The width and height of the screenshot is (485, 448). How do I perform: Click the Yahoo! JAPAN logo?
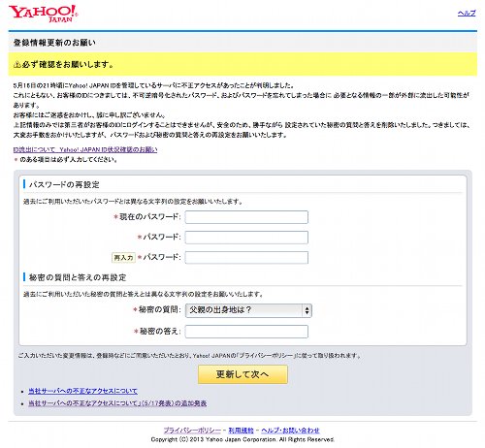pos(44,14)
